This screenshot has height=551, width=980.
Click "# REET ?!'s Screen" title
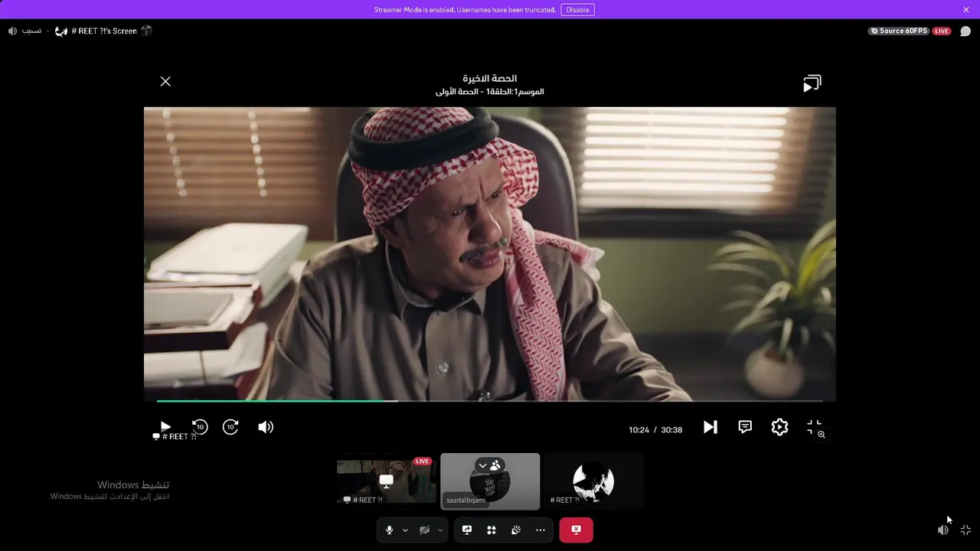tap(103, 31)
